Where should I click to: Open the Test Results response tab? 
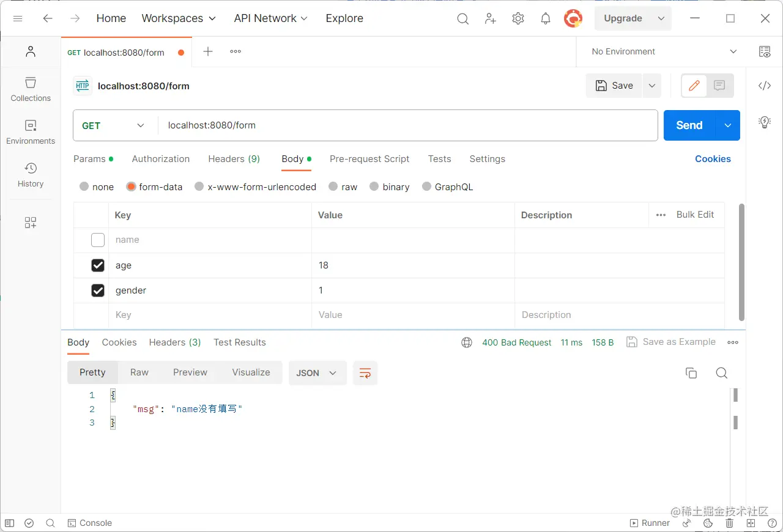click(240, 342)
